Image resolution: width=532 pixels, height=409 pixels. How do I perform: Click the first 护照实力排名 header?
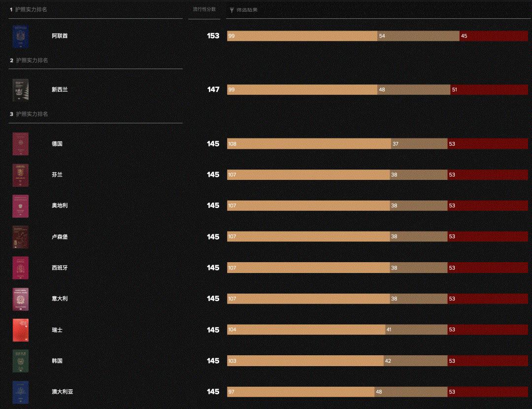click(x=32, y=9)
